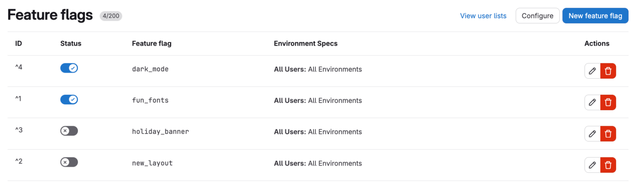The height and width of the screenshot is (189, 644).
Task: Edit the new_layout feature flag
Action: click(592, 165)
